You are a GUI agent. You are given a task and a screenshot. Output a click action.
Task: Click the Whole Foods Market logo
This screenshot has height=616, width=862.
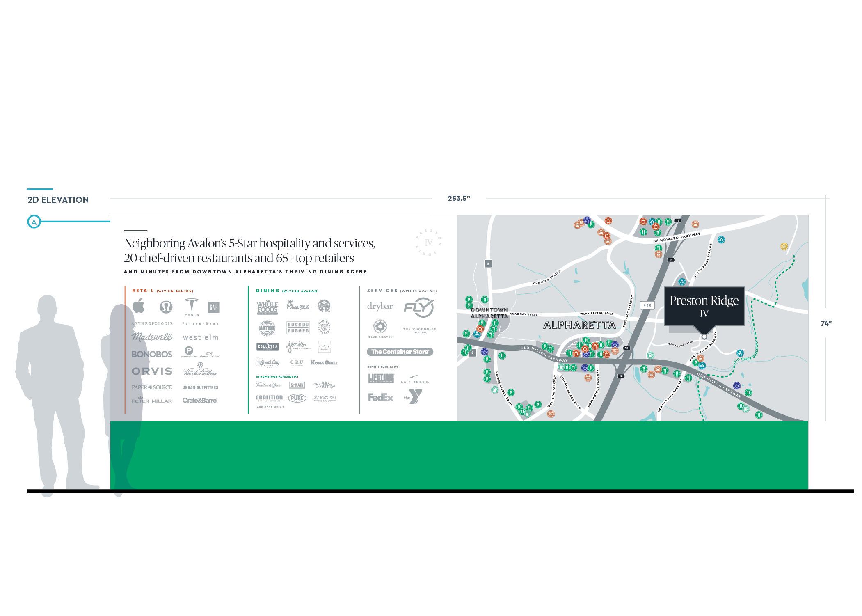click(x=268, y=307)
